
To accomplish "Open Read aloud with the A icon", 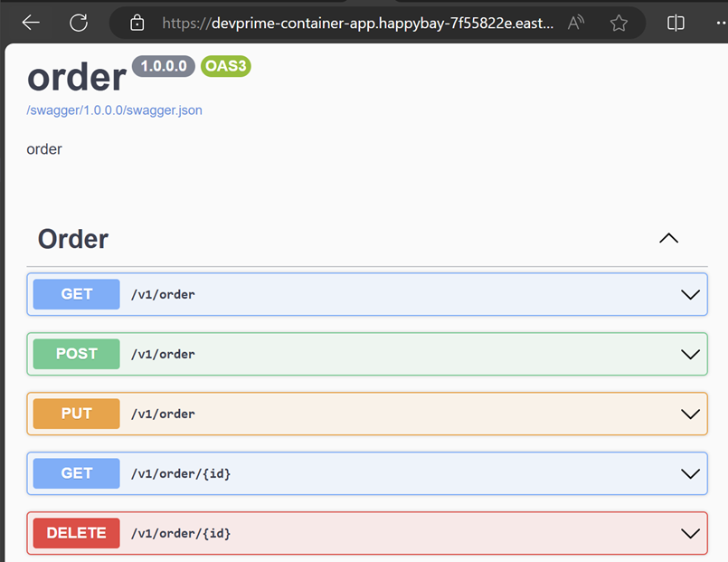I will pyautogui.click(x=575, y=23).
